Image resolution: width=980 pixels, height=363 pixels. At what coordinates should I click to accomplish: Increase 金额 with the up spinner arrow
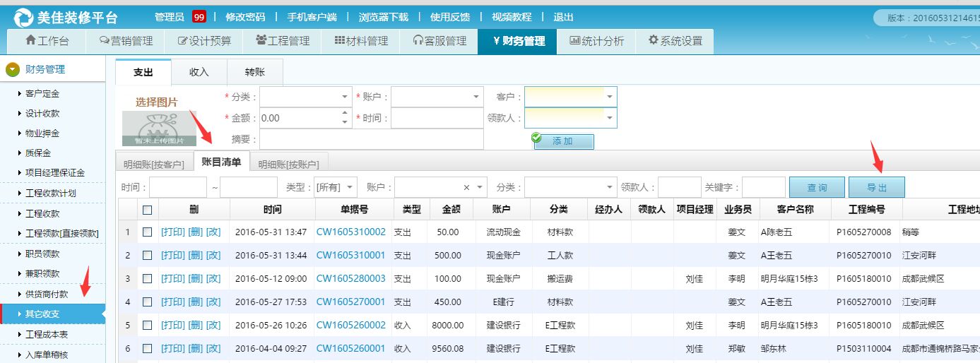(x=345, y=113)
